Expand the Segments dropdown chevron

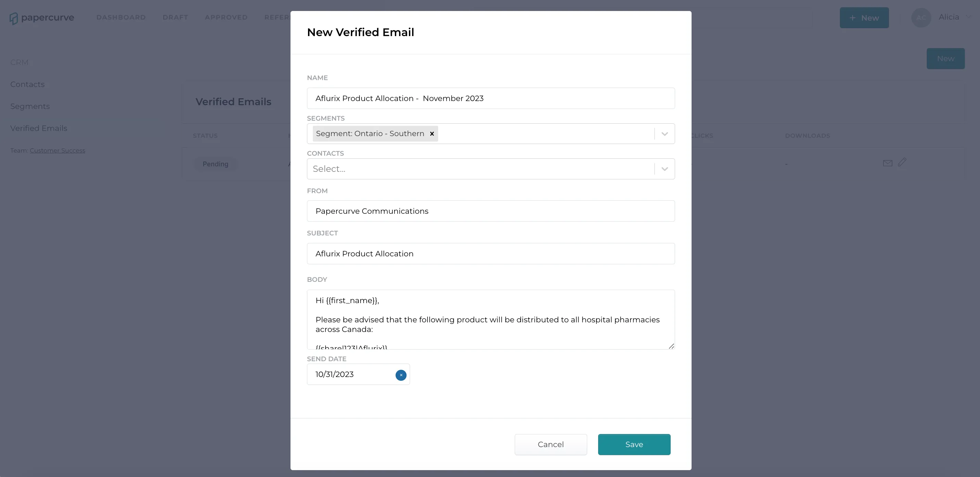(664, 134)
